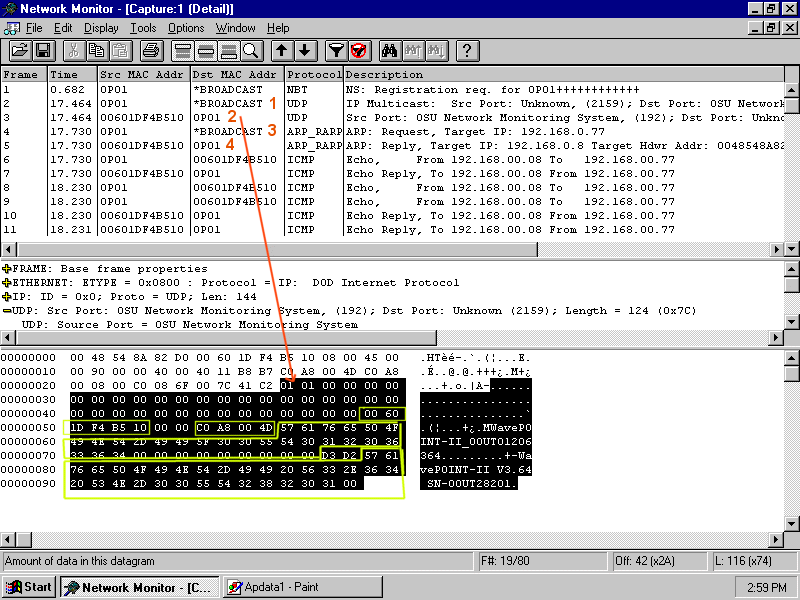Viewport: 800px width, 600px height.
Task: Click summary pane horizontal scroll left arrow
Action: tap(8, 249)
